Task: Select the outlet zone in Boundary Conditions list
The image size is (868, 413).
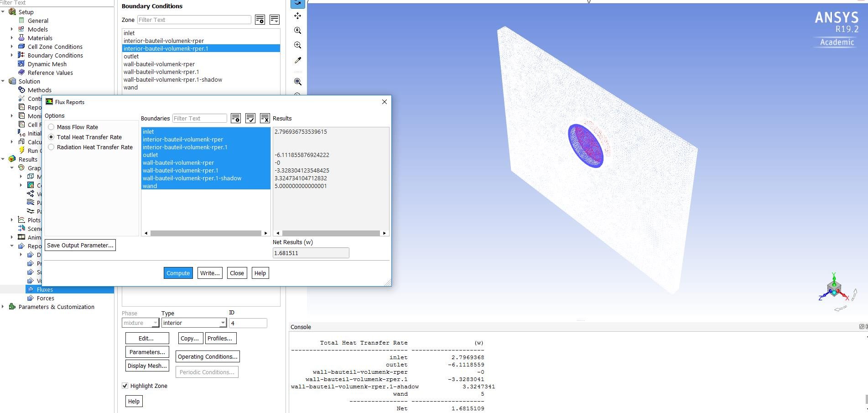Action: click(x=131, y=56)
